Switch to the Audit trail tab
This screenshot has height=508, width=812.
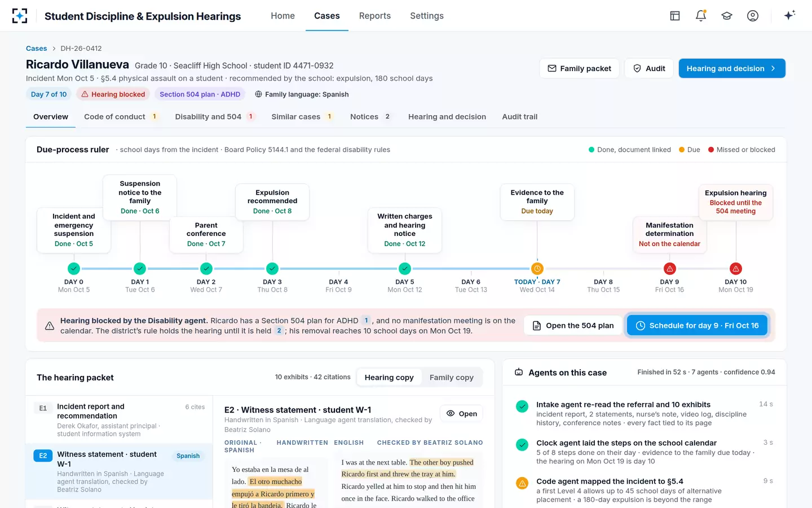(x=520, y=117)
